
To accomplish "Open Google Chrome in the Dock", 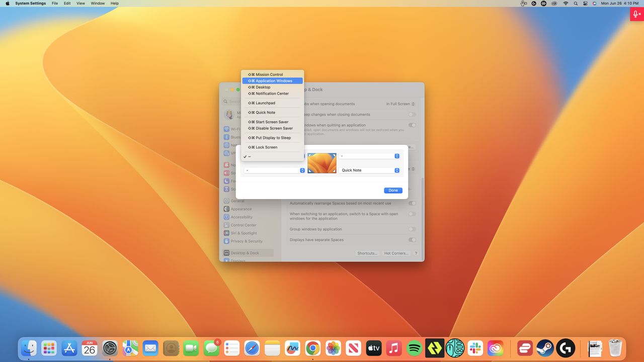I will pos(312,348).
